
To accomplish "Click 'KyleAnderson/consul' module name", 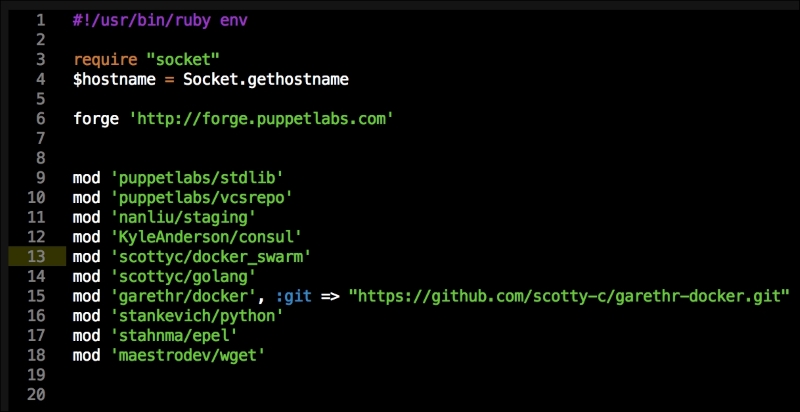I will [206, 236].
